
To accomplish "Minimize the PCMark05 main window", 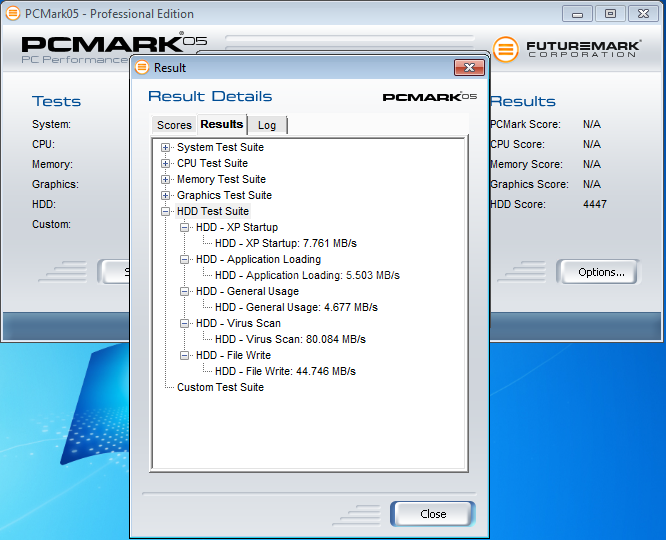I will point(577,14).
